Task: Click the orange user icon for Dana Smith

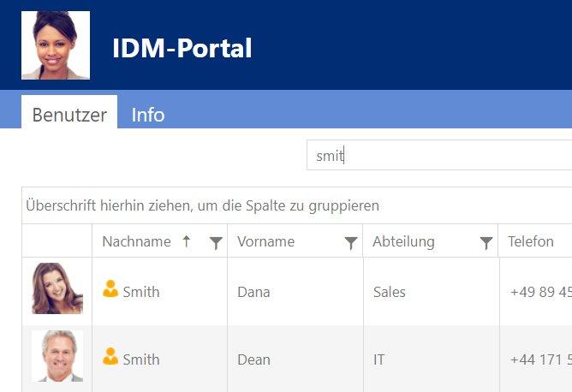Action: 110,289
